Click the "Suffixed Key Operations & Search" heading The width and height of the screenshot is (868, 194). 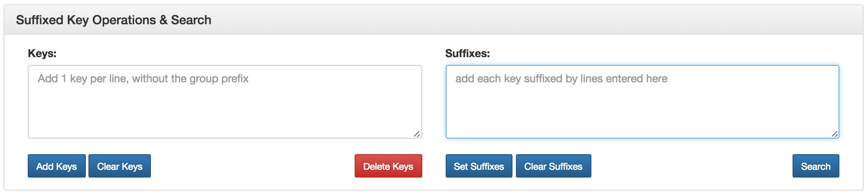pyautogui.click(x=114, y=20)
